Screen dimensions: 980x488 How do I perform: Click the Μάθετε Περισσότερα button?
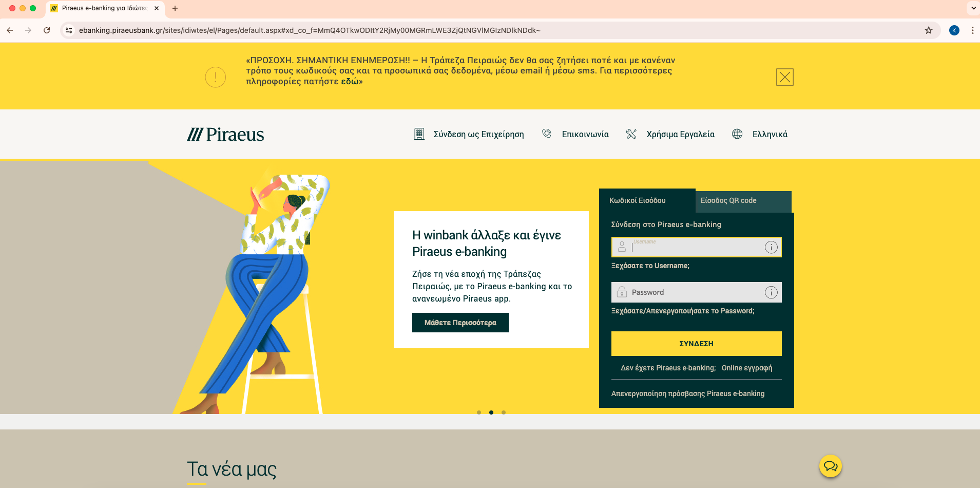(x=460, y=323)
